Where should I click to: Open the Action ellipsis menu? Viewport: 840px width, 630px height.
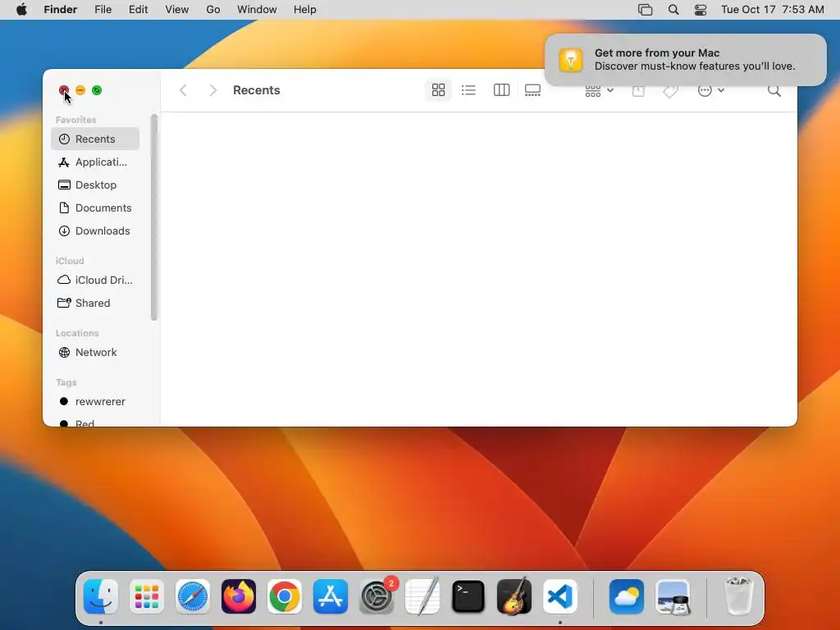tap(711, 90)
